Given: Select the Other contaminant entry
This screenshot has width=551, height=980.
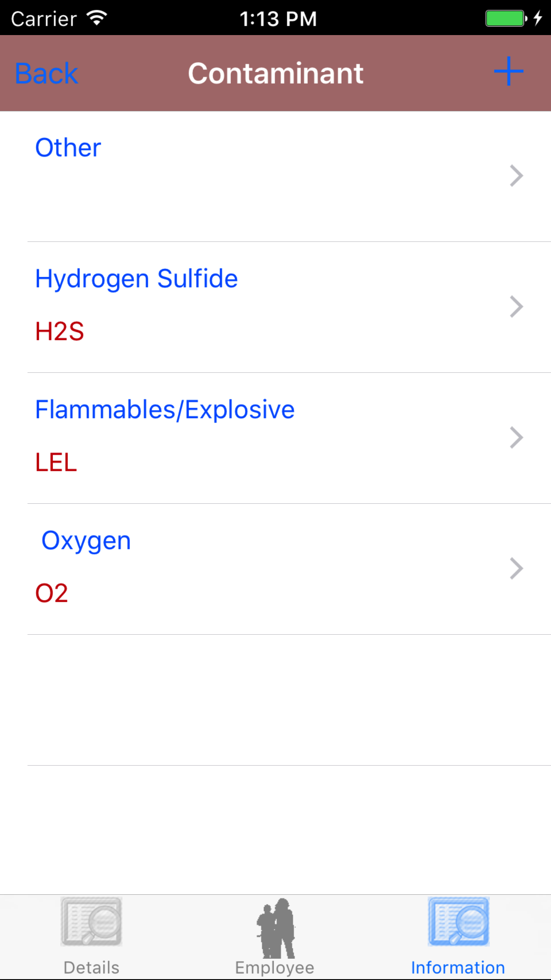Looking at the screenshot, I should pyautogui.click(x=68, y=148).
